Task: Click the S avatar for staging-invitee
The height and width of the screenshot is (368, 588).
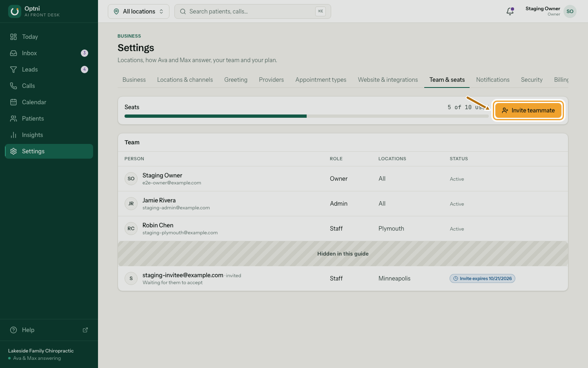Action: point(131,278)
